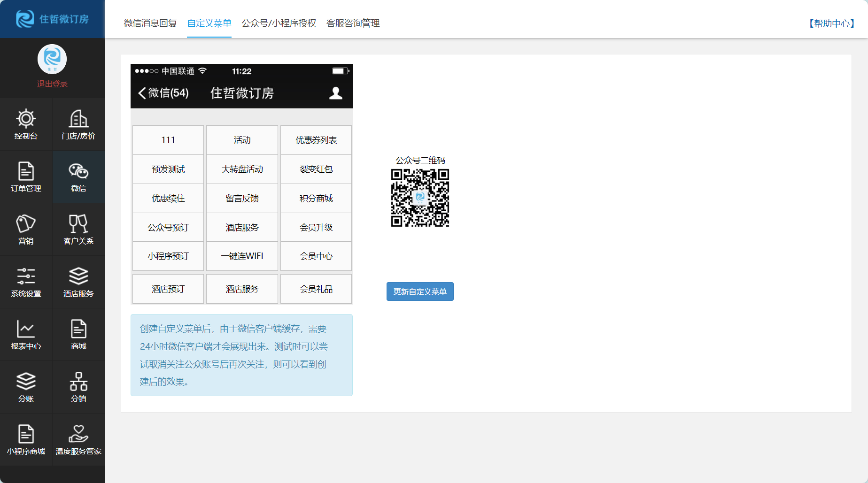868x483 pixels.
Task: Select the 活动 menu cell
Action: click(x=242, y=140)
